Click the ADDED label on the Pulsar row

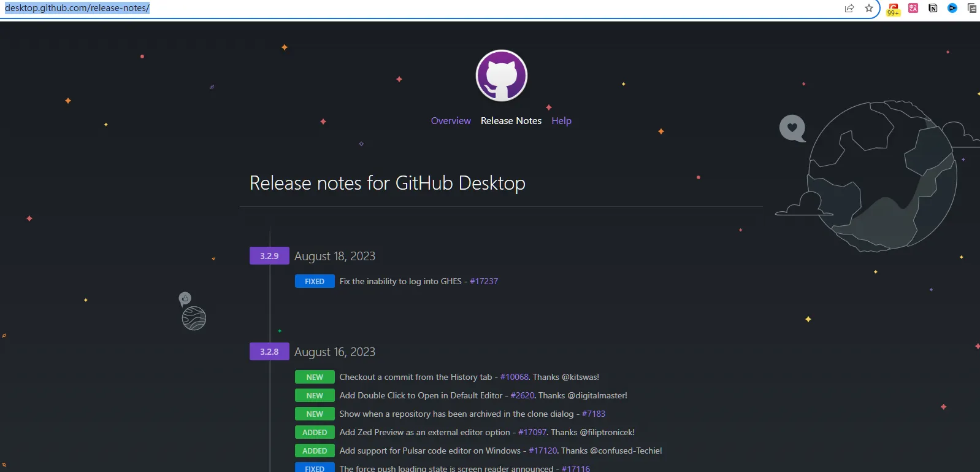pos(315,451)
